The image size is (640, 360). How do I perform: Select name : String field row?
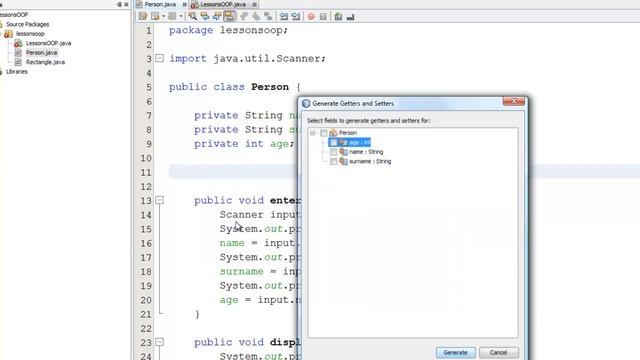tap(366, 152)
